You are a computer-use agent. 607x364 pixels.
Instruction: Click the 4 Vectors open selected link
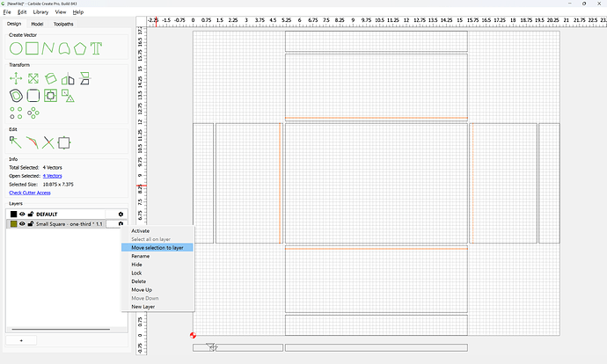click(x=52, y=176)
